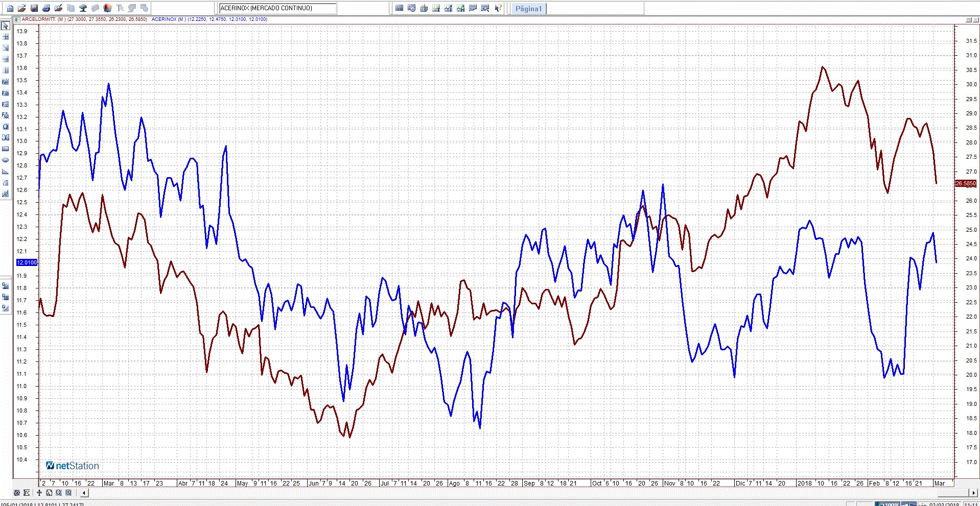Select the Fibonacci retracement lines tool

pyautogui.click(x=6, y=104)
